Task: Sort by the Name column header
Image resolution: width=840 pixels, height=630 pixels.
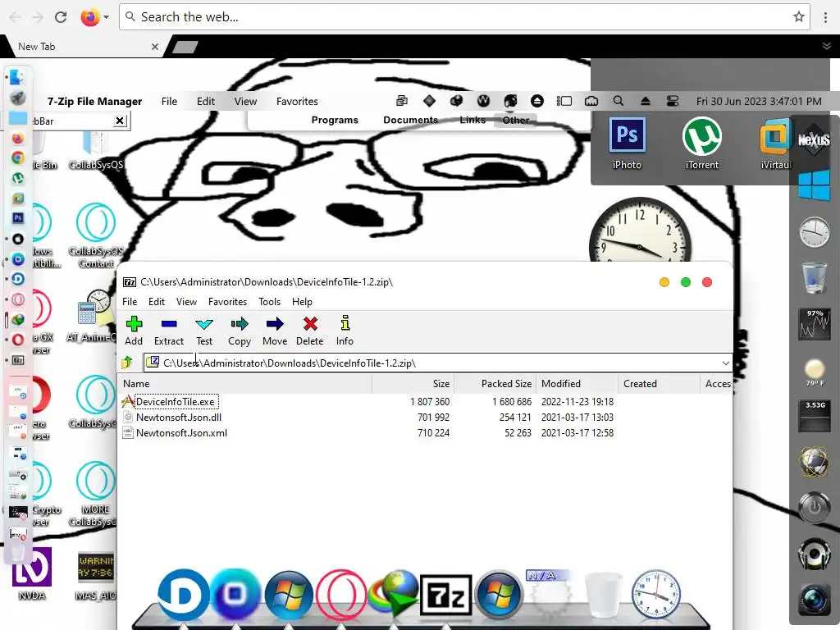Action: click(x=245, y=384)
